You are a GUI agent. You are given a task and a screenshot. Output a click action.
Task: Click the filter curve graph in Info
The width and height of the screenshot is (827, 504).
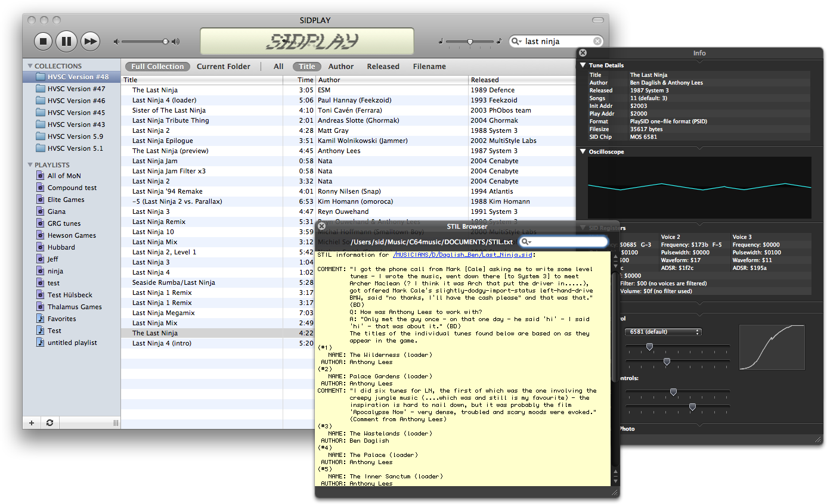(x=772, y=347)
